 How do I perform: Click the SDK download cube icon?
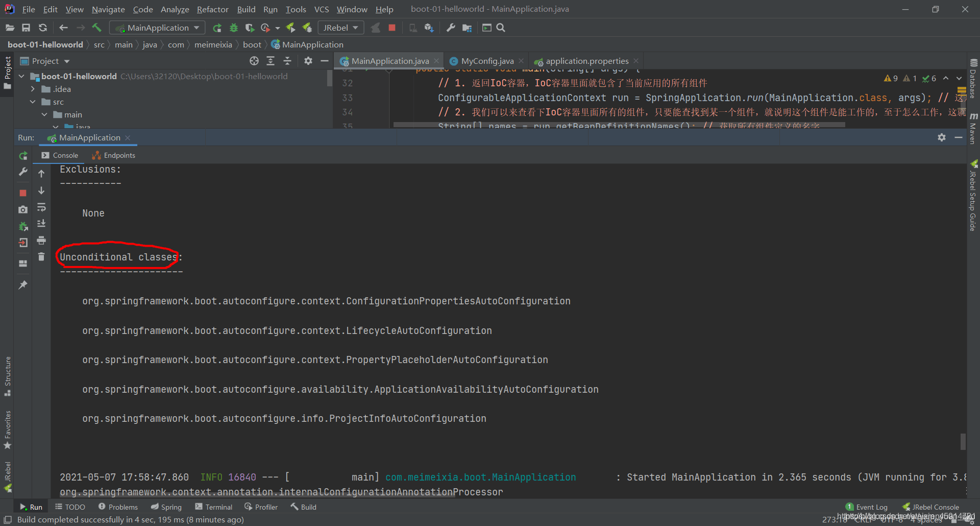click(x=429, y=28)
